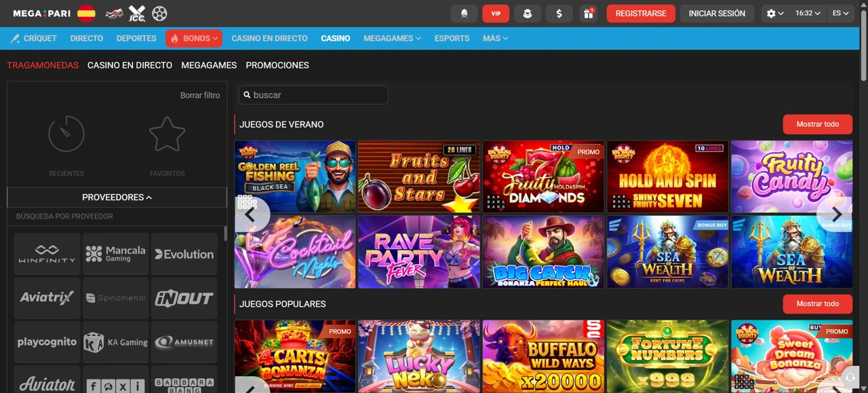This screenshot has height=393, width=868.
Task: Open the Casino nav item
Action: [336, 39]
